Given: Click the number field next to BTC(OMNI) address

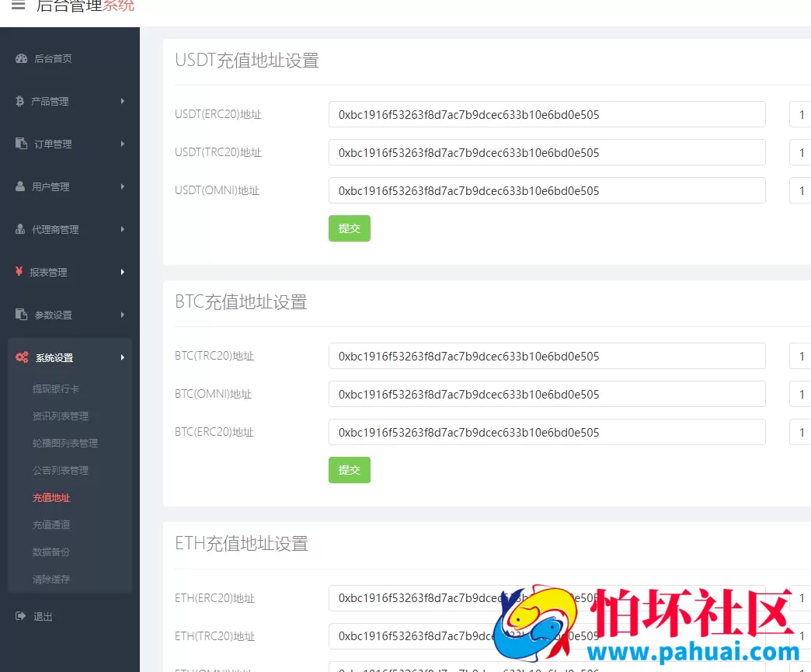Looking at the screenshot, I should (800, 394).
